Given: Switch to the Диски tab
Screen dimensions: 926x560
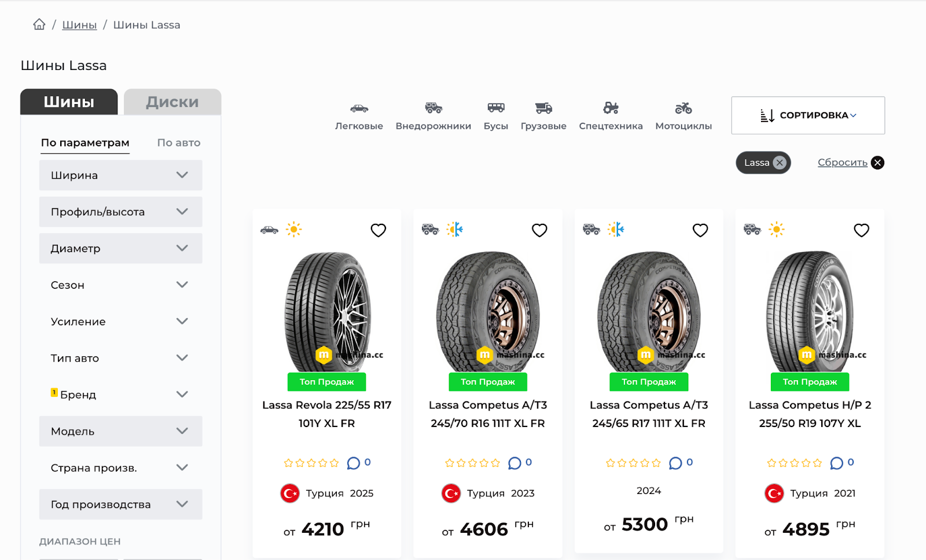Looking at the screenshot, I should point(172,102).
